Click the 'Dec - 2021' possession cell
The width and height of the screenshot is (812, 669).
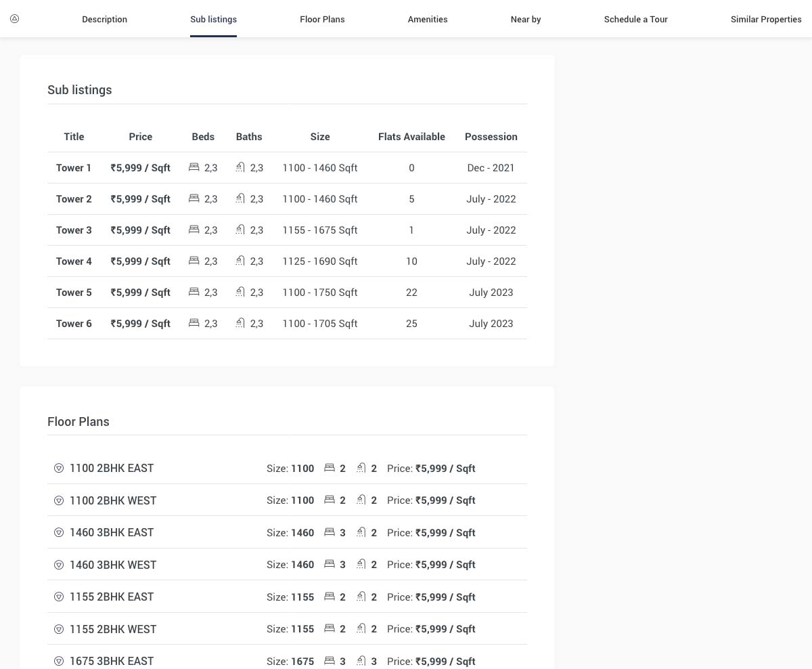tap(491, 168)
